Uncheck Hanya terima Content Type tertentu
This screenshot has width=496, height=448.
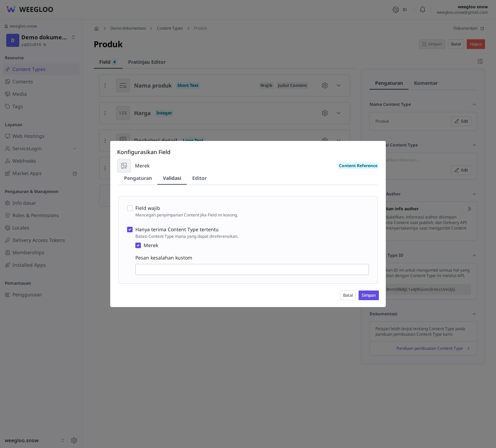130,229
